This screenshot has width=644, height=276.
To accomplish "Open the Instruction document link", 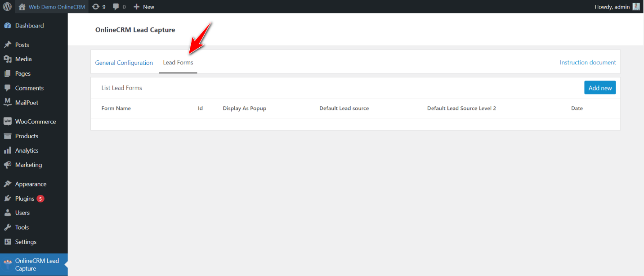I will tap(588, 63).
